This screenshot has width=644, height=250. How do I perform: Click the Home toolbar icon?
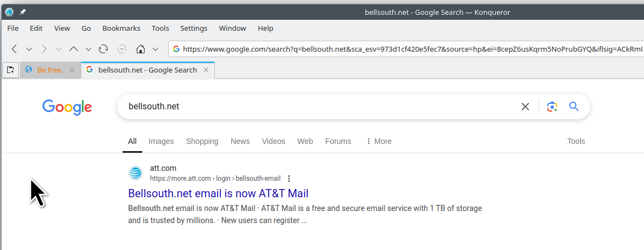pyautogui.click(x=141, y=49)
